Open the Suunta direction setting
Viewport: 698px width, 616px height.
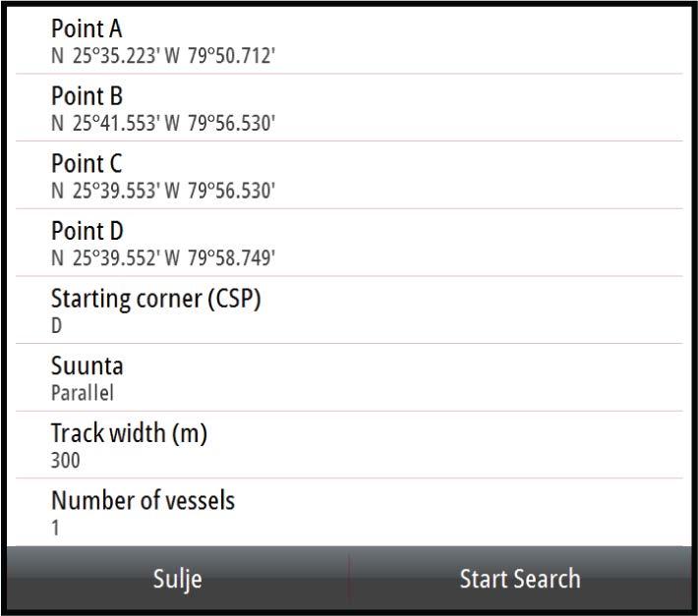click(x=349, y=377)
